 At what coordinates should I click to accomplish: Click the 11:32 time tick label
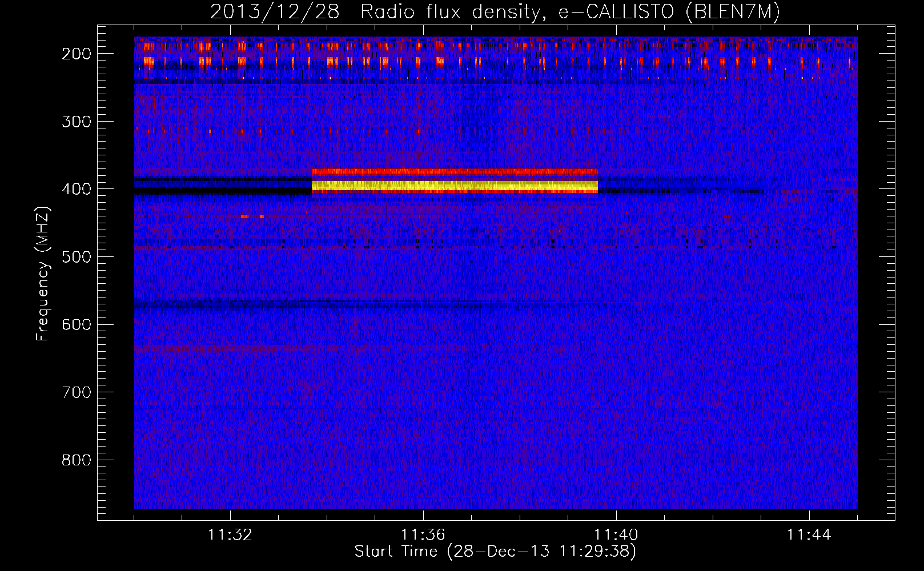point(230,535)
